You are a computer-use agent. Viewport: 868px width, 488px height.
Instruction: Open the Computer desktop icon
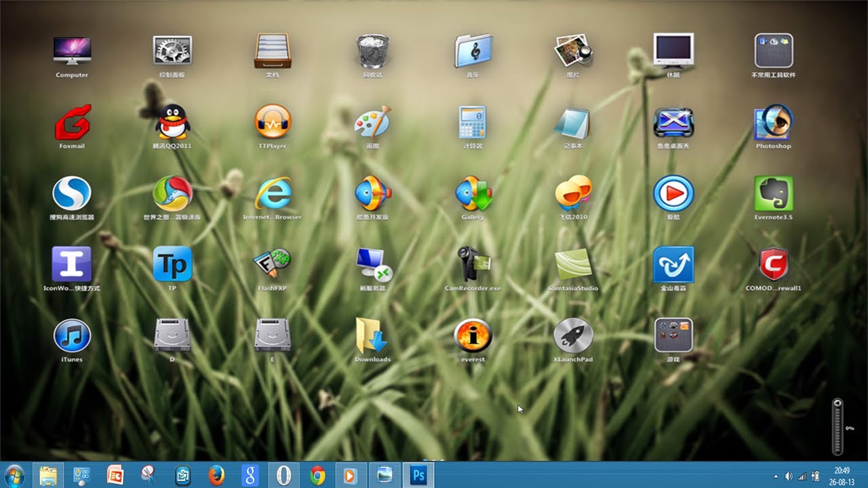point(72,52)
